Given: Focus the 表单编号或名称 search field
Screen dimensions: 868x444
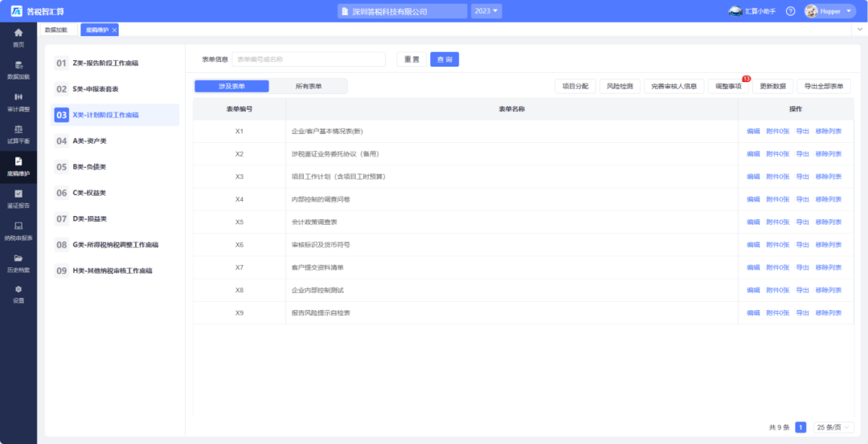Looking at the screenshot, I should (309, 59).
